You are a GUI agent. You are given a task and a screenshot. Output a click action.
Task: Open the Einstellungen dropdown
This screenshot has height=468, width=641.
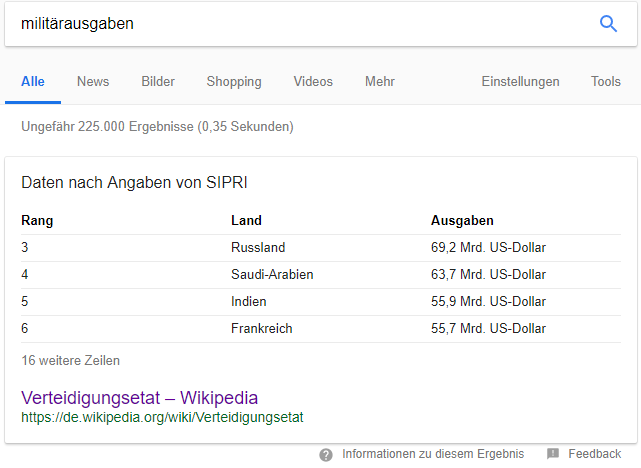pos(520,82)
